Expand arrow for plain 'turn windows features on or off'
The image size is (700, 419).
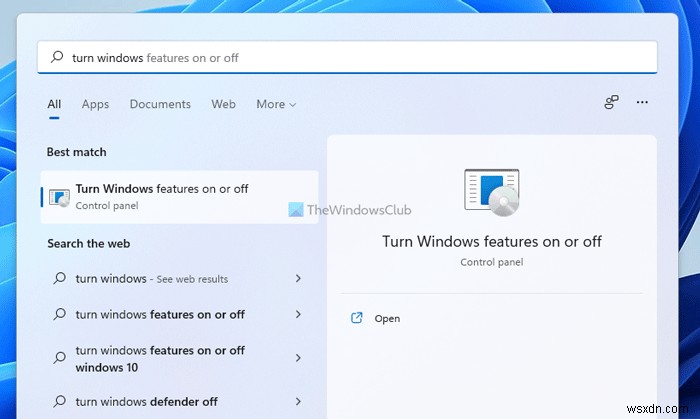[x=298, y=314]
